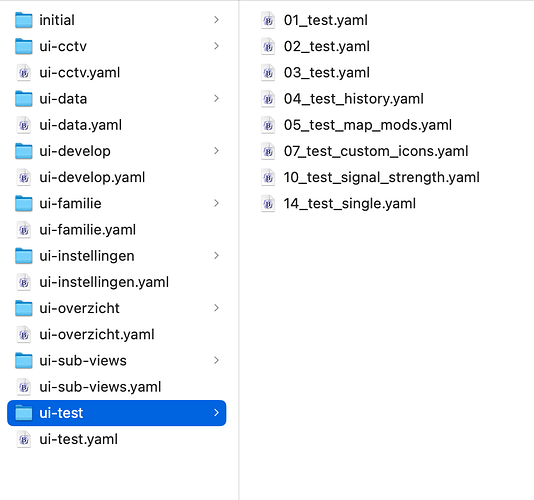
Task: Click the ui-familie folder icon
Action: tap(24, 204)
